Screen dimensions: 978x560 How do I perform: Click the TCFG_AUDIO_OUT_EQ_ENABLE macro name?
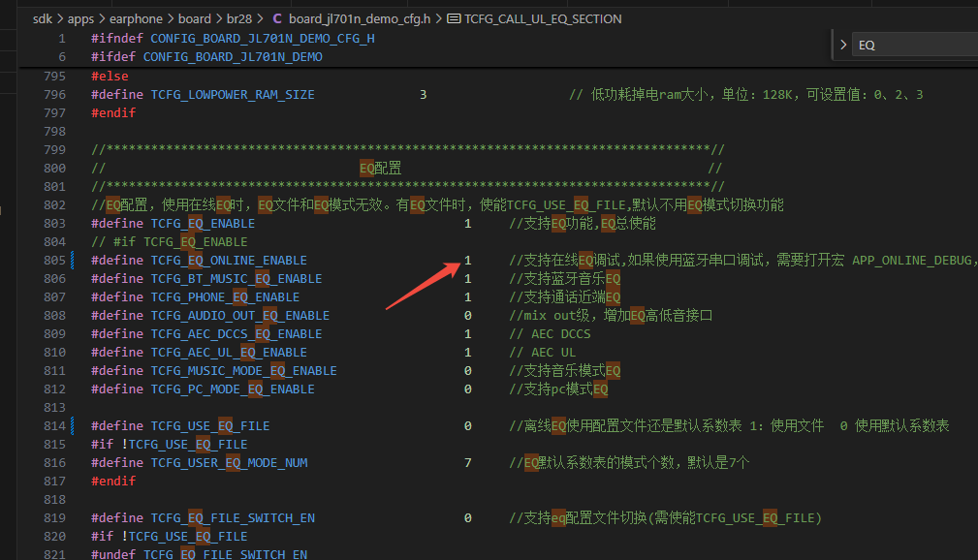(240, 316)
